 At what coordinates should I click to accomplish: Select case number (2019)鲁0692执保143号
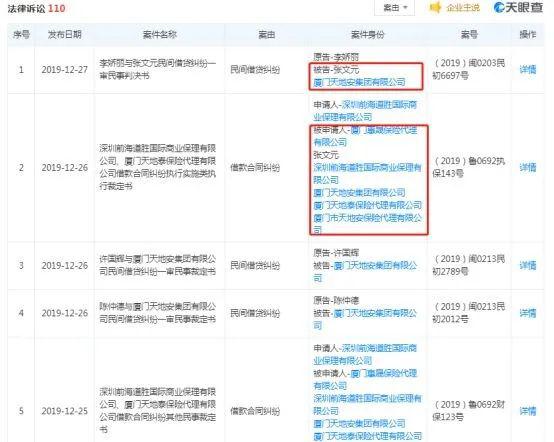click(469, 167)
